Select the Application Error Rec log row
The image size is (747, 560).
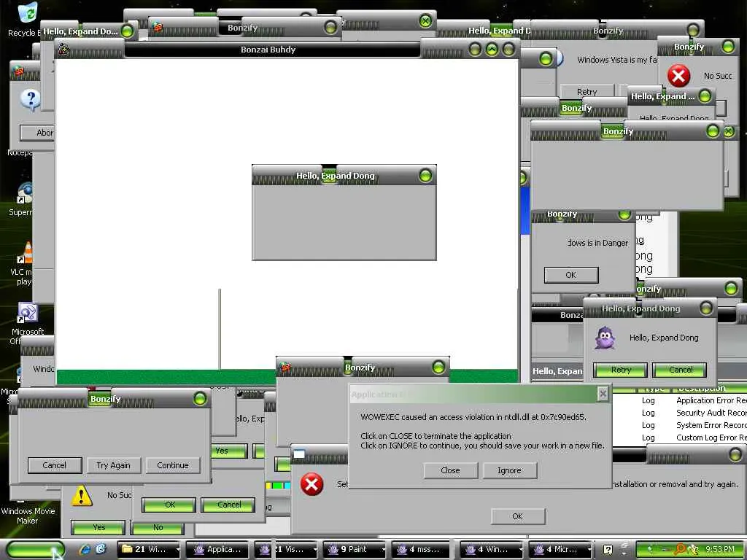679,400
